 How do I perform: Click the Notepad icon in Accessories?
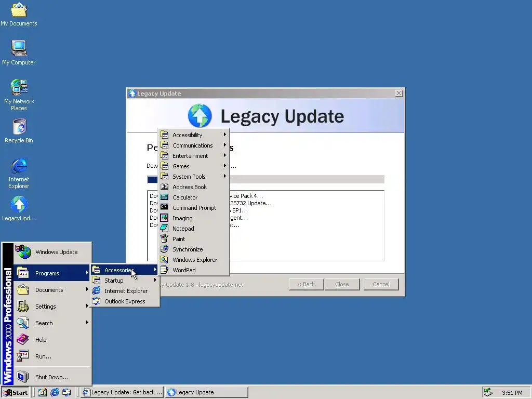(x=164, y=229)
